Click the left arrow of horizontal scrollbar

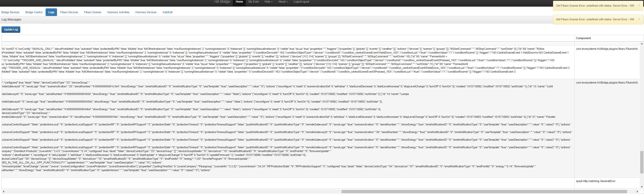pyautogui.click(x=4, y=191)
